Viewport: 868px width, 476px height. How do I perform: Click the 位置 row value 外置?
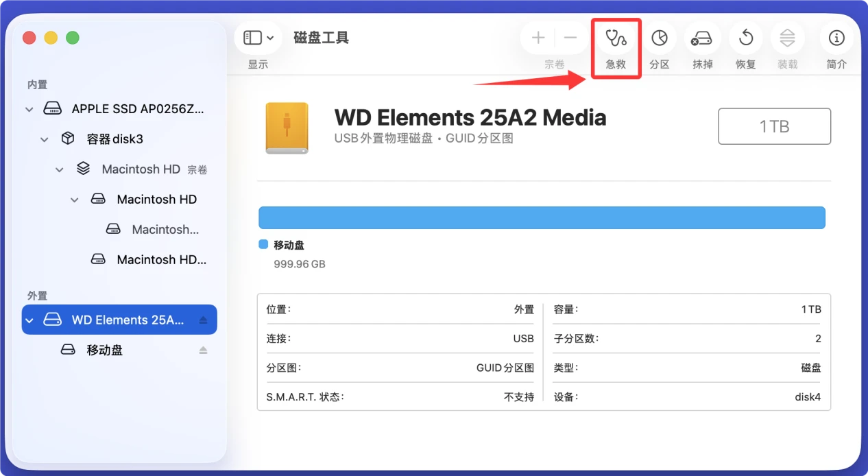tap(524, 309)
